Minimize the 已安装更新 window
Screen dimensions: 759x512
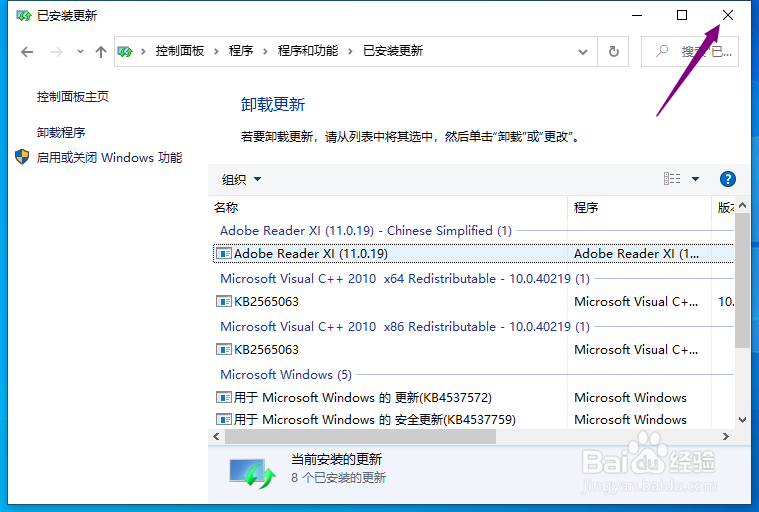point(637,15)
